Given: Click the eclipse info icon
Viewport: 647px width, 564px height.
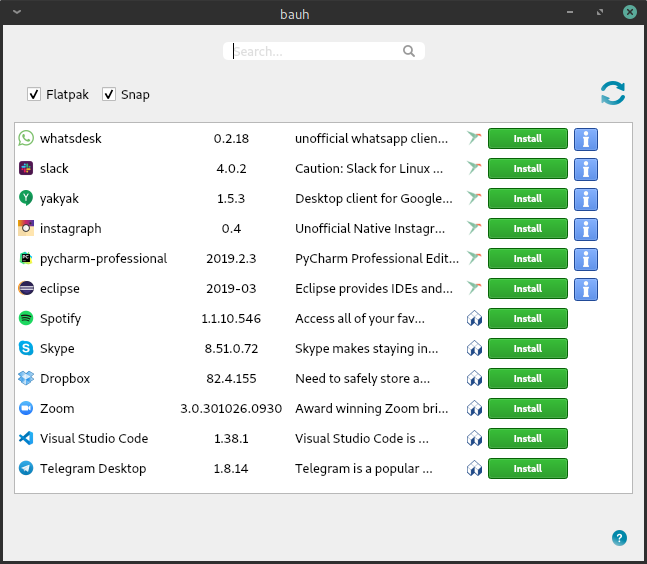Looking at the screenshot, I should (x=586, y=289).
